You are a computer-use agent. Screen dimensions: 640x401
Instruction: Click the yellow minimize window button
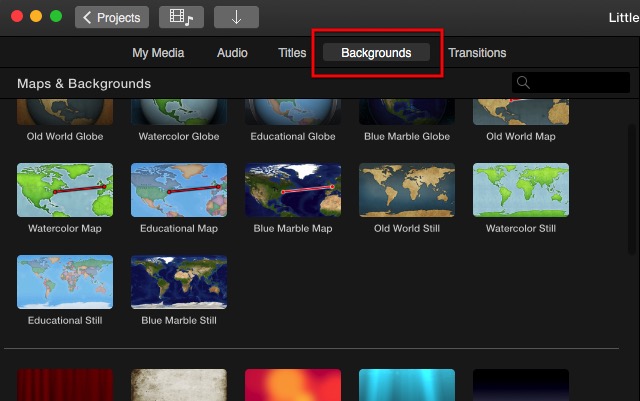pyautogui.click(x=36, y=16)
